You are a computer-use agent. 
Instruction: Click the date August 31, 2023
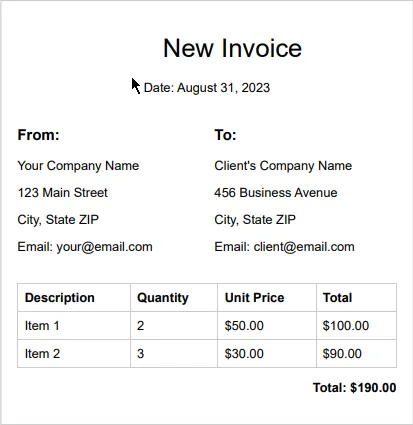(x=223, y=88)
